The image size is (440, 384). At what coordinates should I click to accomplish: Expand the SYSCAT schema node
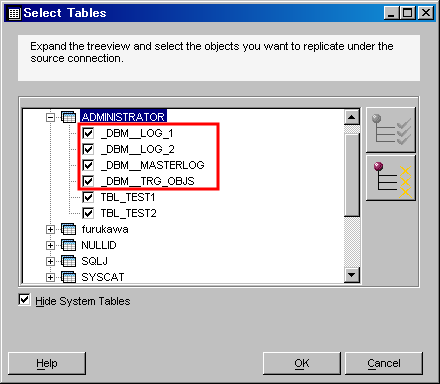coord(50,277)
